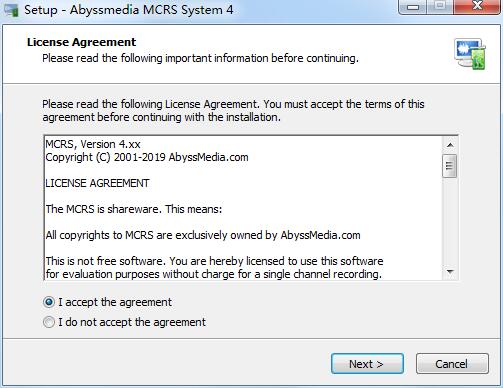The image size is (503, 388).
Task: Click the empty scrollbar track below the thumb
Action: (x=450, y=221)
